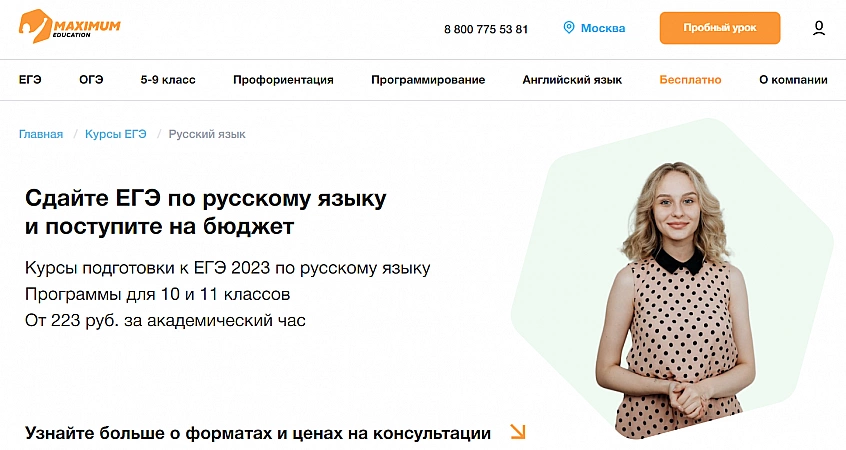Click the orange arrow next to consultation text
Screen dimensions: 846x450
click(517, 432)
